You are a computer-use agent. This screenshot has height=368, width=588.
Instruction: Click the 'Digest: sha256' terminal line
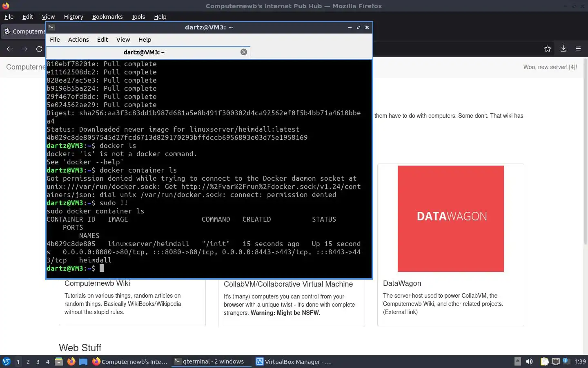(204, 113)
